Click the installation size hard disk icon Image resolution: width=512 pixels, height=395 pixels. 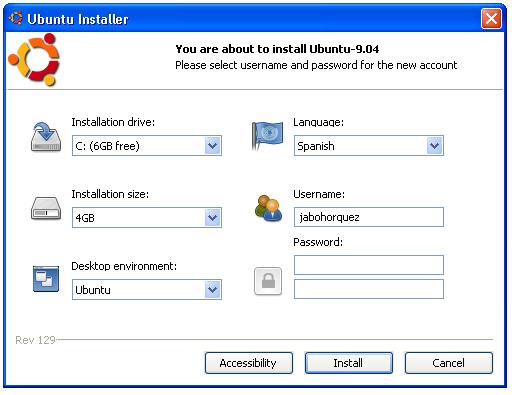click(46, 208)
